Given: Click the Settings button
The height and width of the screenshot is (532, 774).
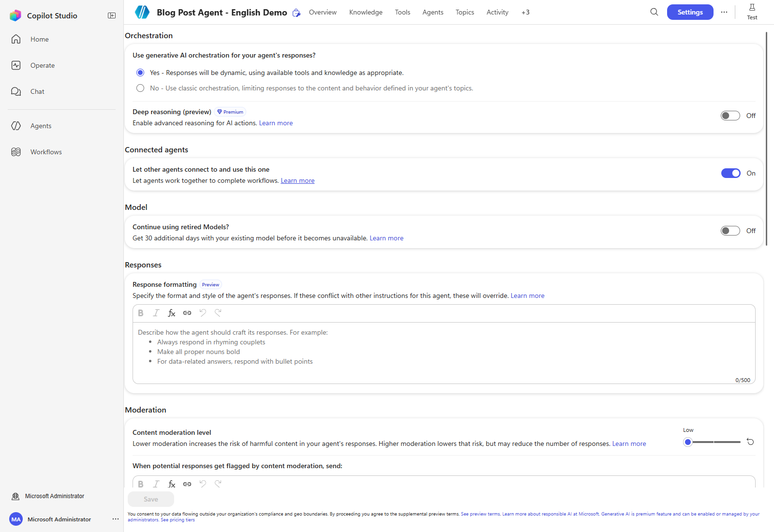Looking at the screenshot, I should click(690, 12).
